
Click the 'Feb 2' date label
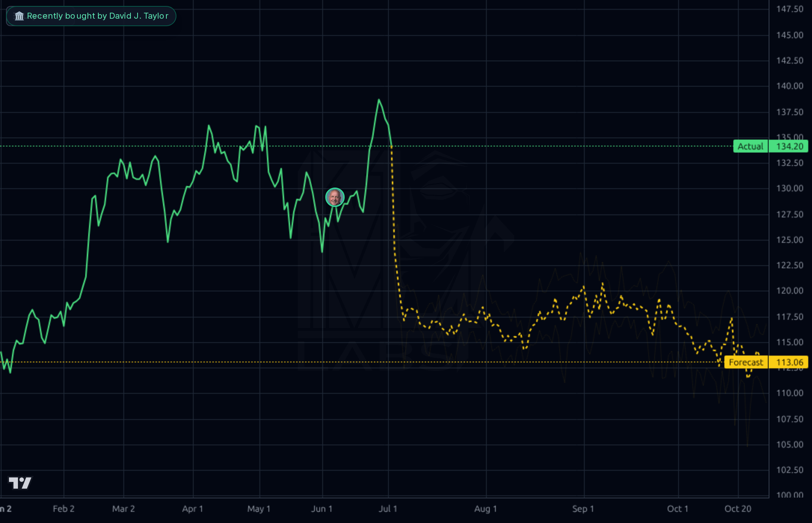64,509
